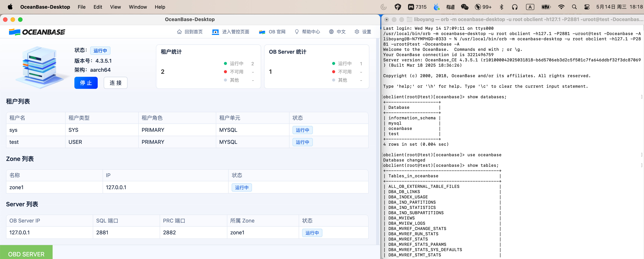
Task: Click the 运行中 tag in zone1 row
Action: pyautogui.click(x=242, y=187)
